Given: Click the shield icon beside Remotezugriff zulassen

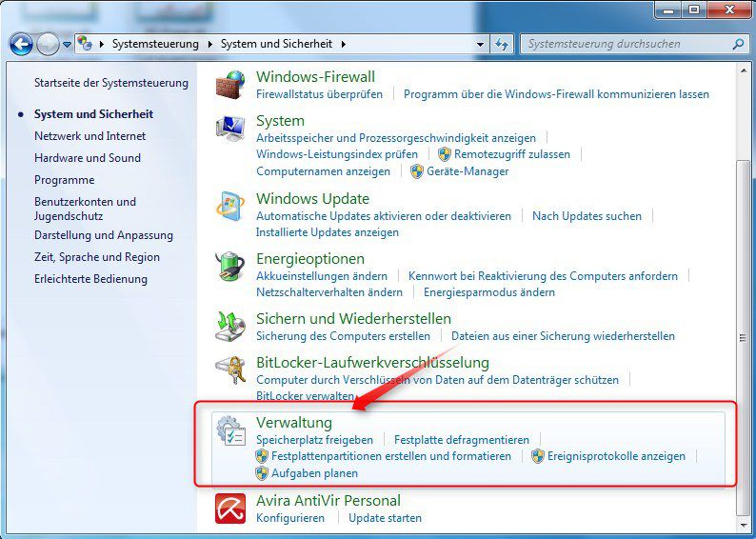Looking at the screenshot, I should [444, 154].
